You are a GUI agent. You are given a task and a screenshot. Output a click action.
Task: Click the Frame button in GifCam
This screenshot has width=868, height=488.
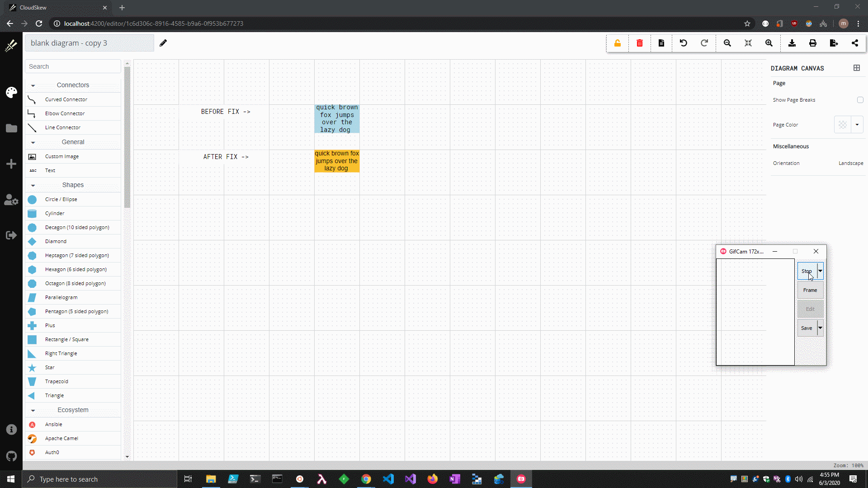[810, 290]
